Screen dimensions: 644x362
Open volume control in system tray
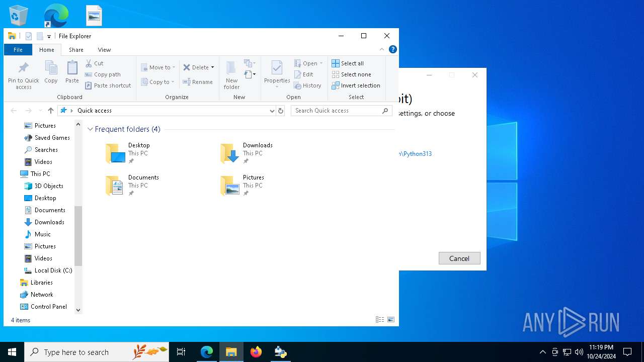point(579,352)
